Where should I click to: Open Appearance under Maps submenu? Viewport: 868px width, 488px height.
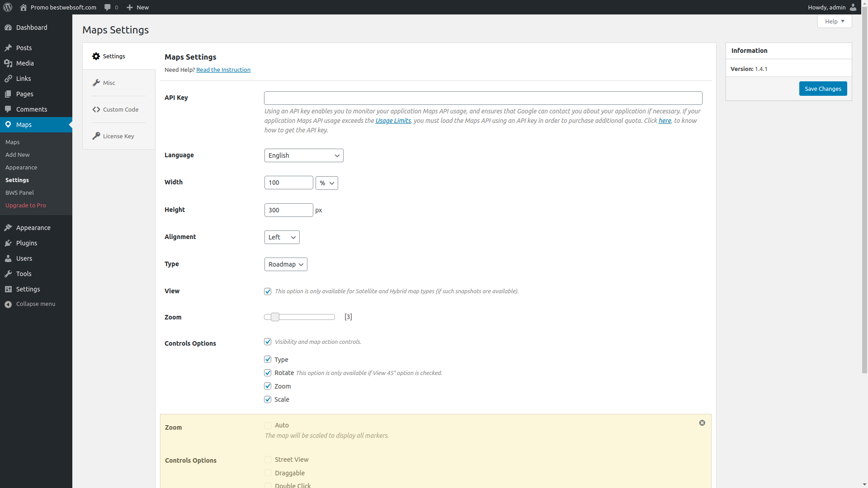[x=21, y=167]
